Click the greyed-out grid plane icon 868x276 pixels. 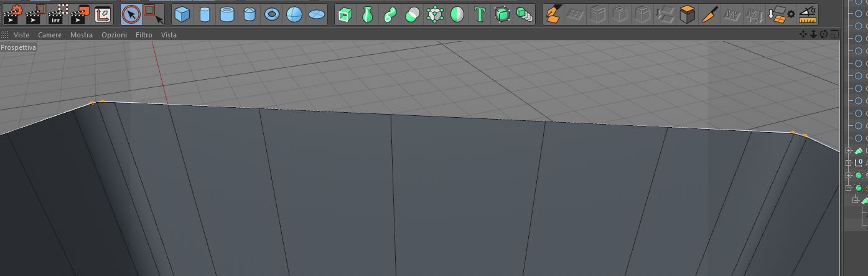[x=575, y=14]
